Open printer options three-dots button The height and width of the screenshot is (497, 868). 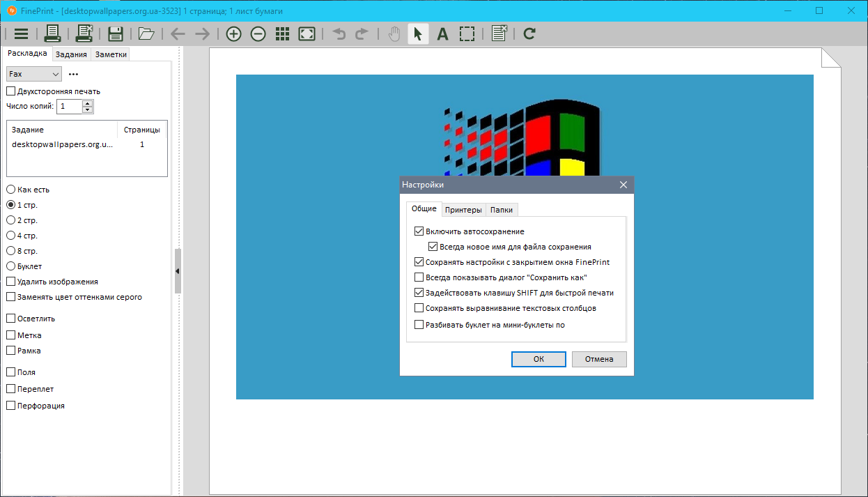click(x=74, y=74)
